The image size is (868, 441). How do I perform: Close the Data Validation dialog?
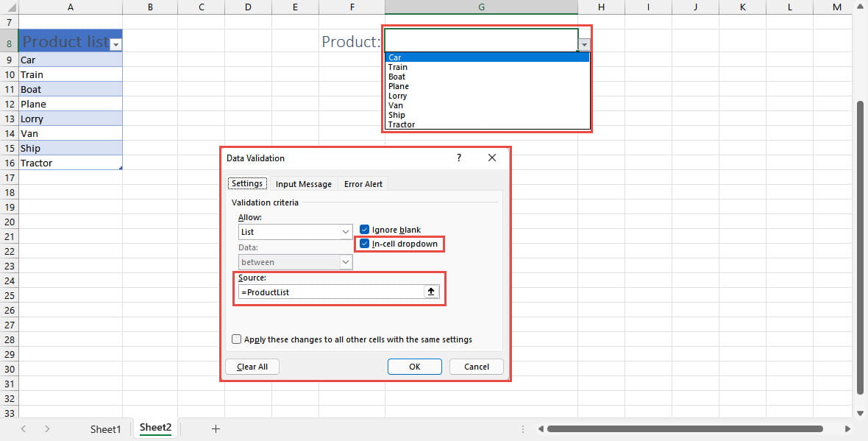tap(492, 158)
